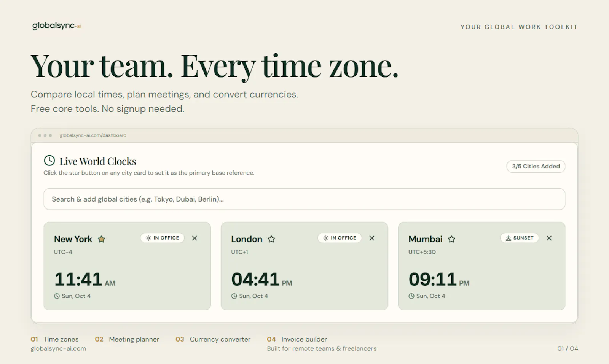The width and height of the screenshot is (609, 364).
Task: Click the UTC-4 label on New York
Action: pyautogui.click(x=63, y=252)
